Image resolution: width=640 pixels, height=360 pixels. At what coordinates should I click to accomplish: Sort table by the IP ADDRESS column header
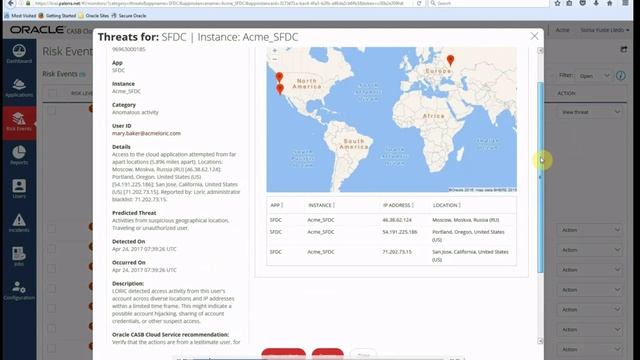point(398,205)
